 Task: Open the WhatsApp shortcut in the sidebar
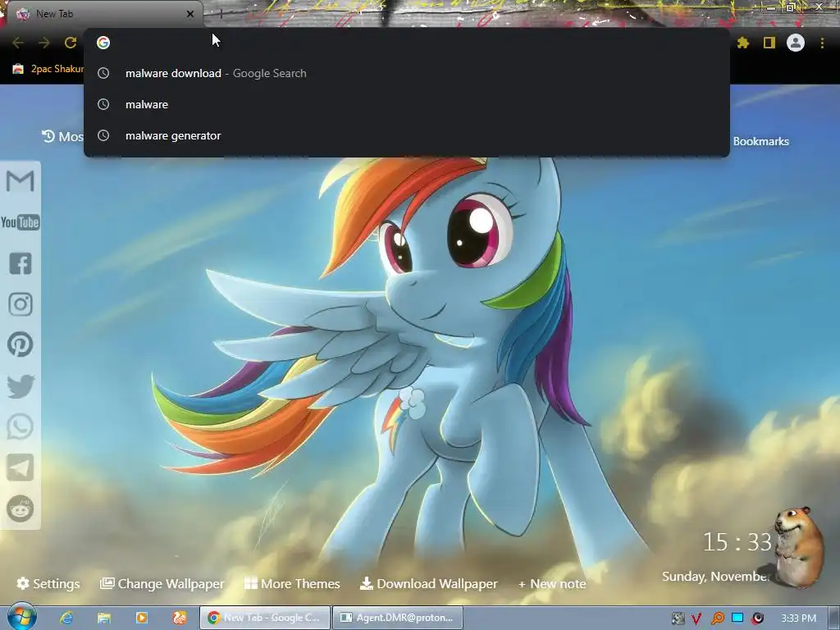(21, 427)
